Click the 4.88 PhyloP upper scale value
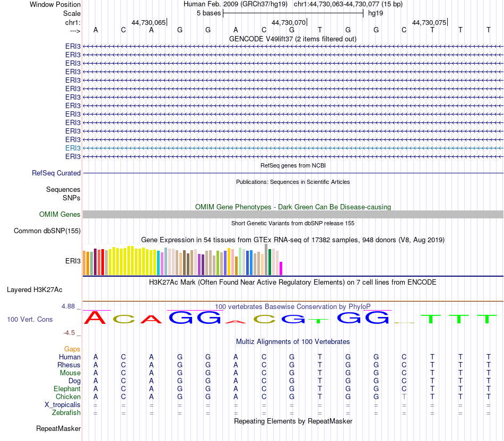 [x=68, y=306]
